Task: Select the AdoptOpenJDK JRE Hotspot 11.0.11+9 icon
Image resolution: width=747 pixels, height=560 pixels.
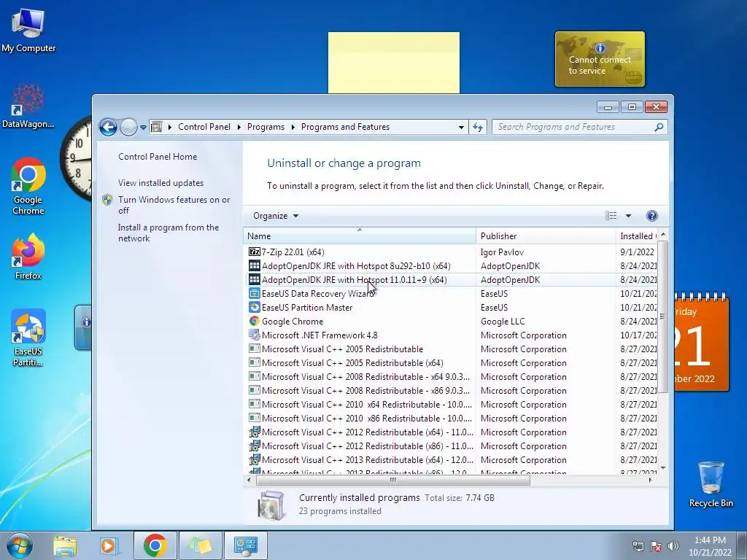Action: (255, 279)
